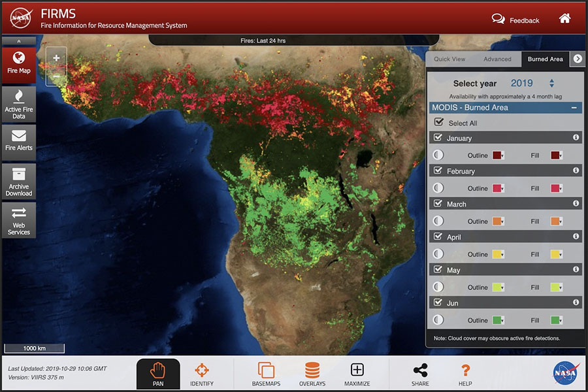
Task: Open Web Services section
Action: [x=19, y=221]
